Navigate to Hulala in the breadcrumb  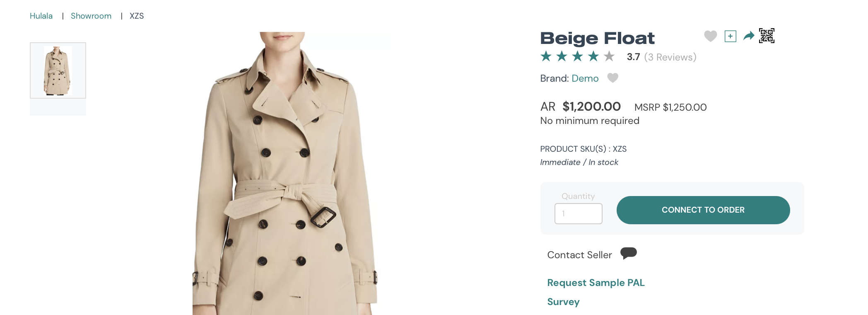tap(41, 16)
